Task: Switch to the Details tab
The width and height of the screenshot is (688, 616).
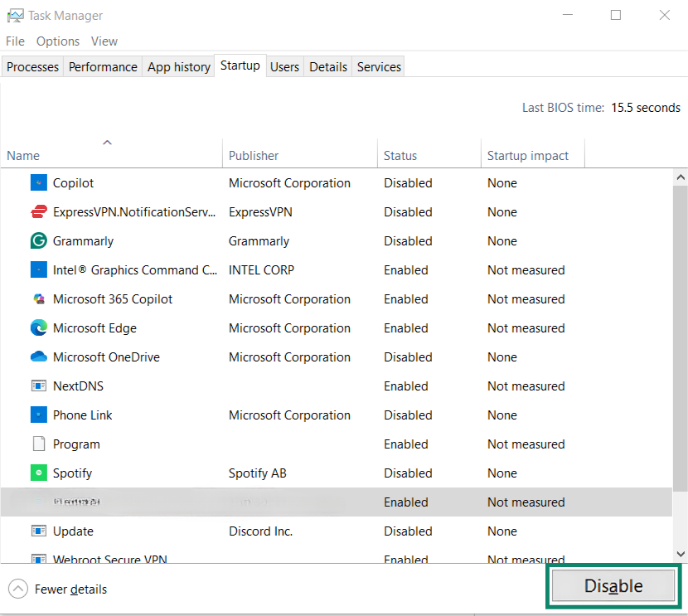Action: (x=327, y=66)
